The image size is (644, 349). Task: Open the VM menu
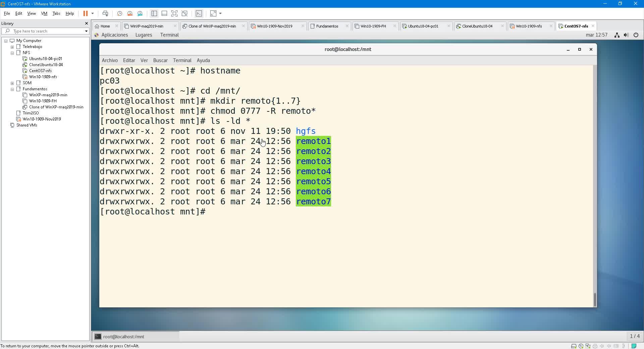point(44,13)
